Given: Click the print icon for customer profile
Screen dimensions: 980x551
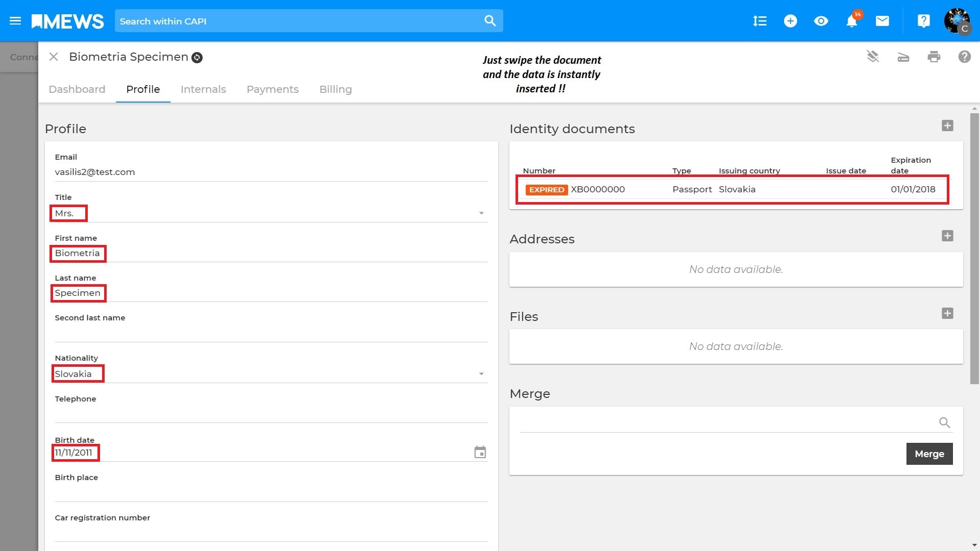Looking at the screenshot, I should (934, 57).
